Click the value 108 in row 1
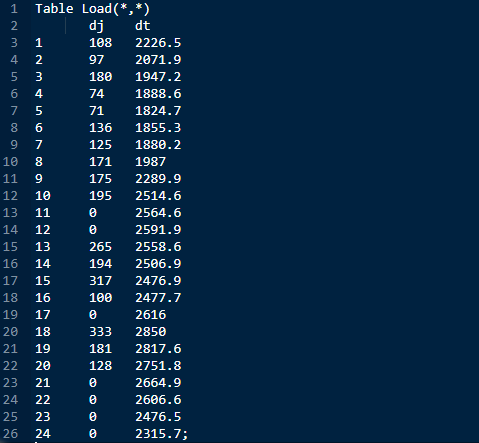 [x=100, y=43]
